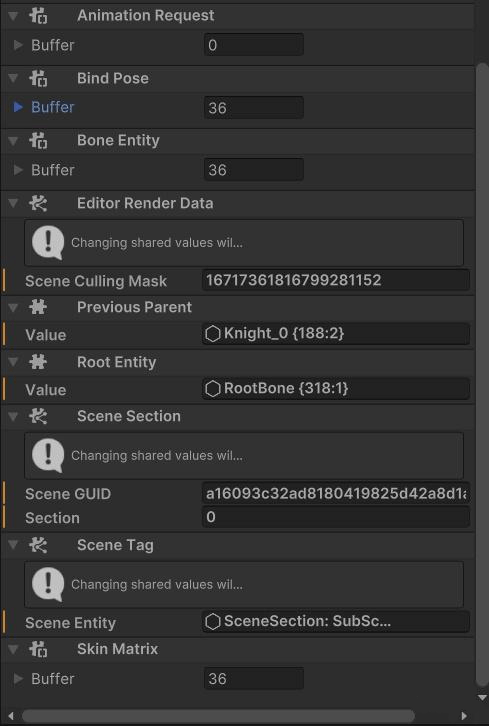Click the Scene Tag shared component icon
The width and height of the screenshot is (489, 726).
pos(38,545)
